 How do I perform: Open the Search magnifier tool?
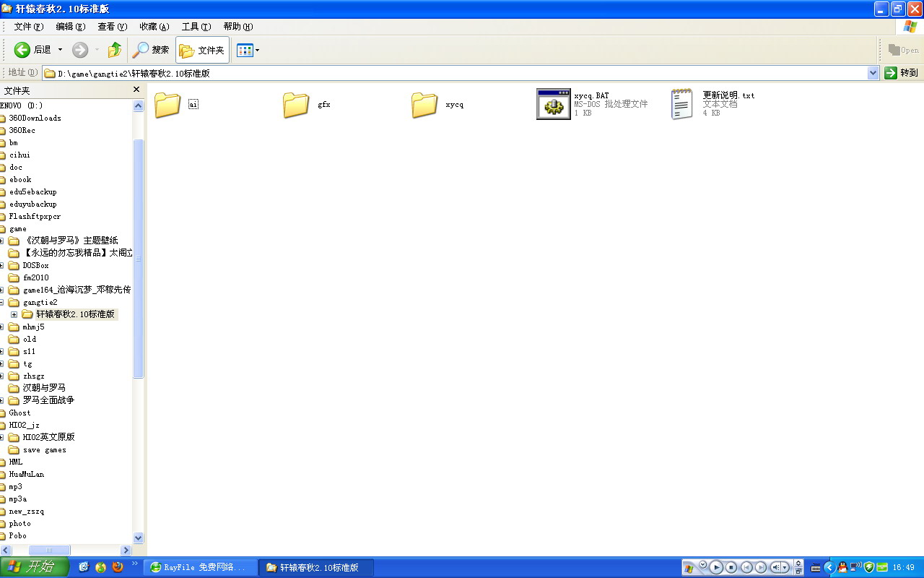140,50
